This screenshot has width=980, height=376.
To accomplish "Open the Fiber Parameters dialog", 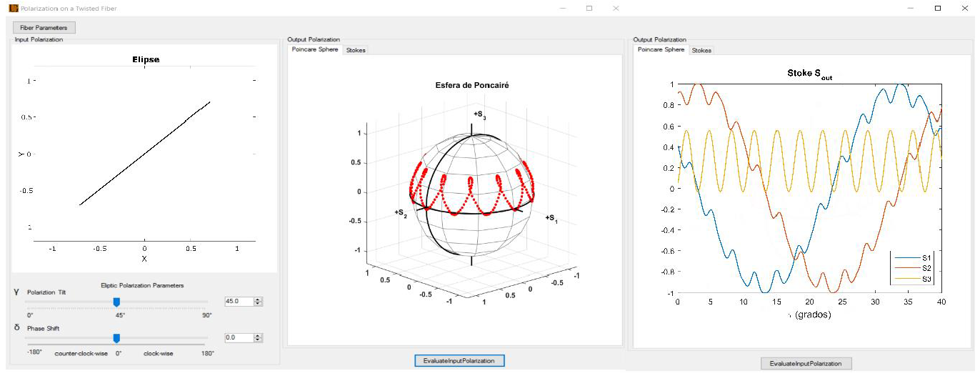I will click(44, 27).
